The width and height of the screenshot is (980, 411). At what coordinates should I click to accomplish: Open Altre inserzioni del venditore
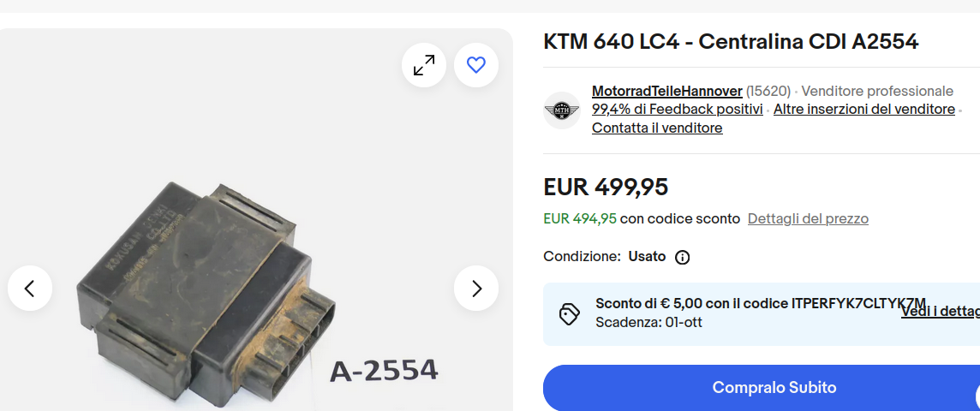coord(863,110)
